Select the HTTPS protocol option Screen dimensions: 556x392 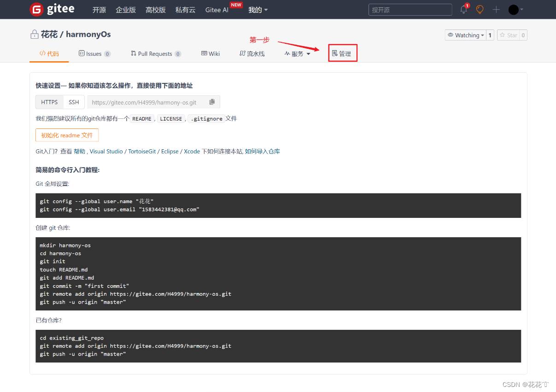pos(49,102)
